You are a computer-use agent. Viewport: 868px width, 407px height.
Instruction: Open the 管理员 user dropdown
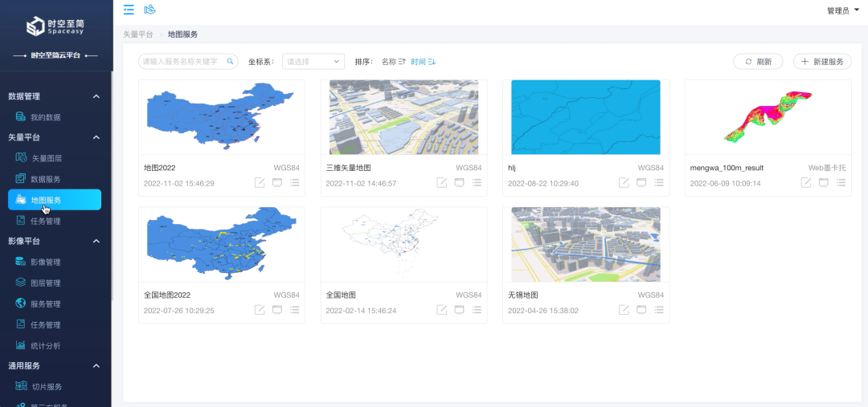click(x=844, y=10)
